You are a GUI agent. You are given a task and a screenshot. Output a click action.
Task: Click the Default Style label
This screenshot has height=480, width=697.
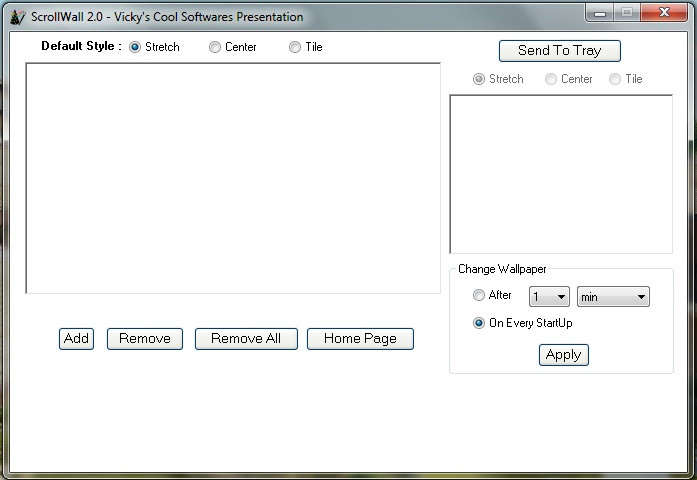tap(81, 46)
